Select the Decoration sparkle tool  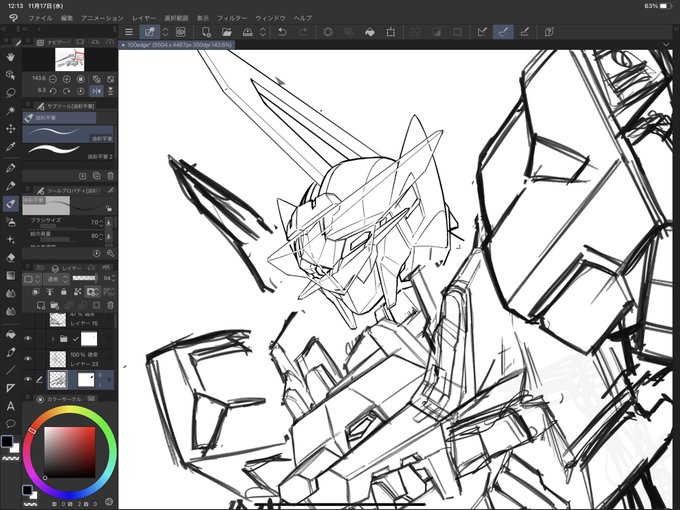[x=10, y=239]
